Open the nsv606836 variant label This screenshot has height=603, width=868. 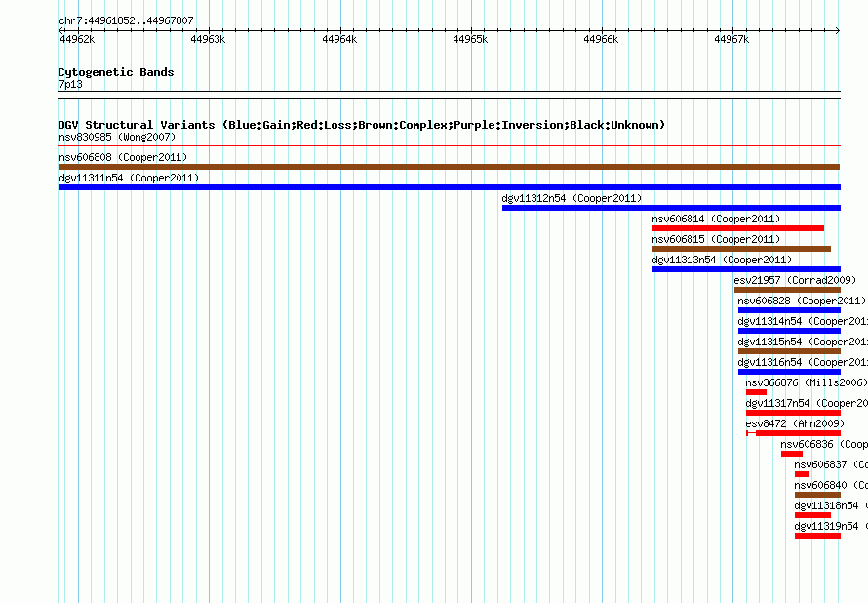pos(824,444)
